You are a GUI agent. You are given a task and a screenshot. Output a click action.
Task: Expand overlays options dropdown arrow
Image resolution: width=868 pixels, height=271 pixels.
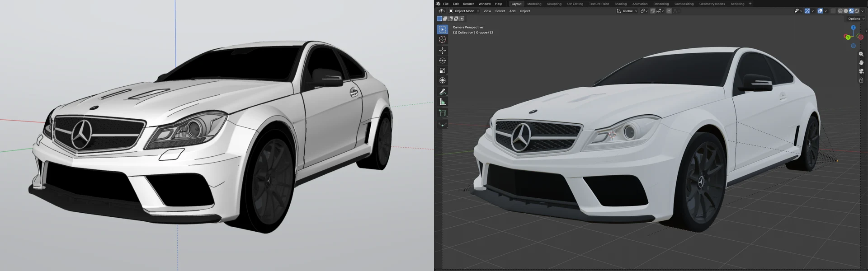pos(826,11)
